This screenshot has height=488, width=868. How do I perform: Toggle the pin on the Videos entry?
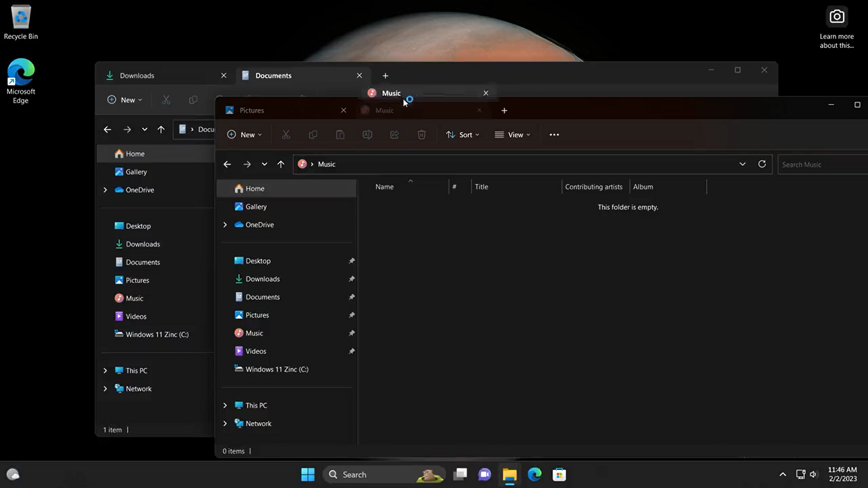pyautogui.click(x=351, y=351)
